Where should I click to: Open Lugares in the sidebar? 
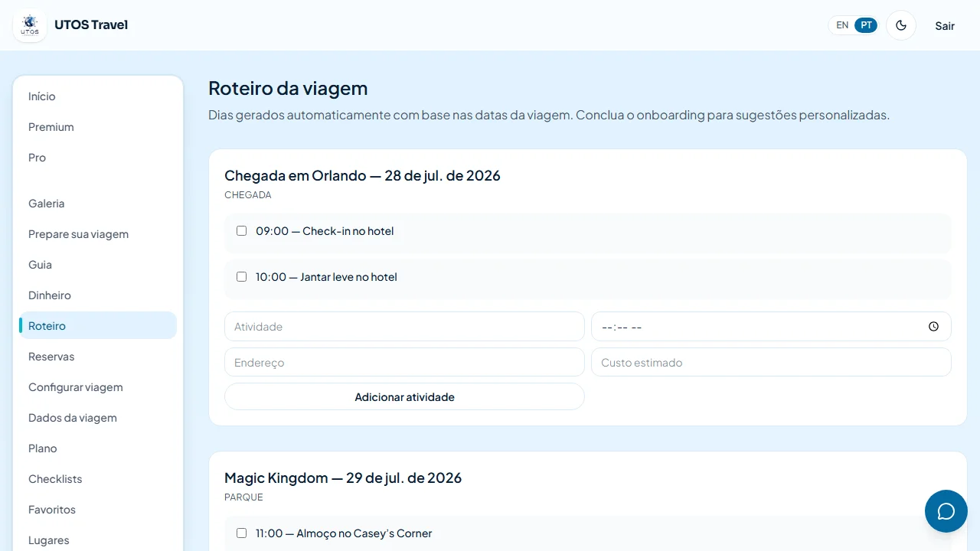pyautogui.click(x=98, y=540)
